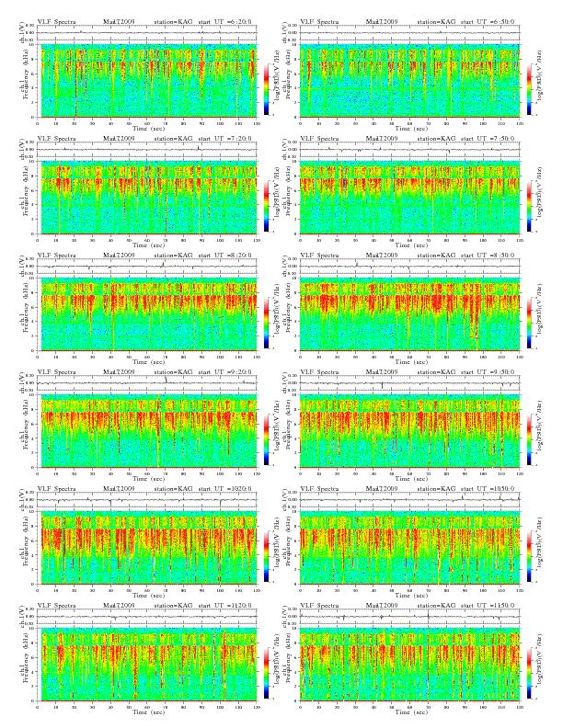This screenshot has height=728, width=563.
Task: Click the title text 'start UT =8:50:0'
Action: 488,255
